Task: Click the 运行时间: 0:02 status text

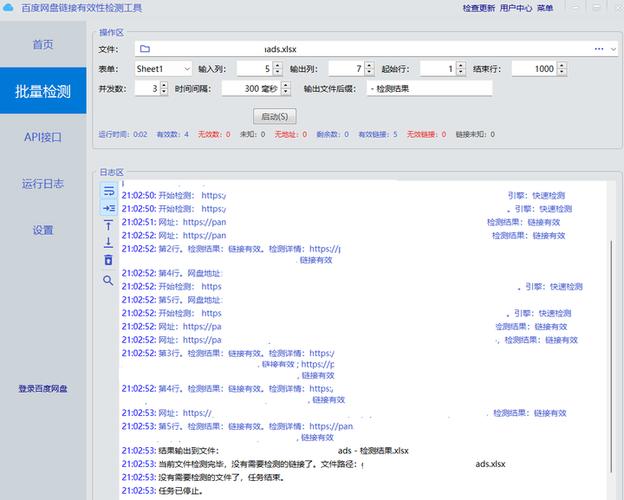Action: pos(123,135)
